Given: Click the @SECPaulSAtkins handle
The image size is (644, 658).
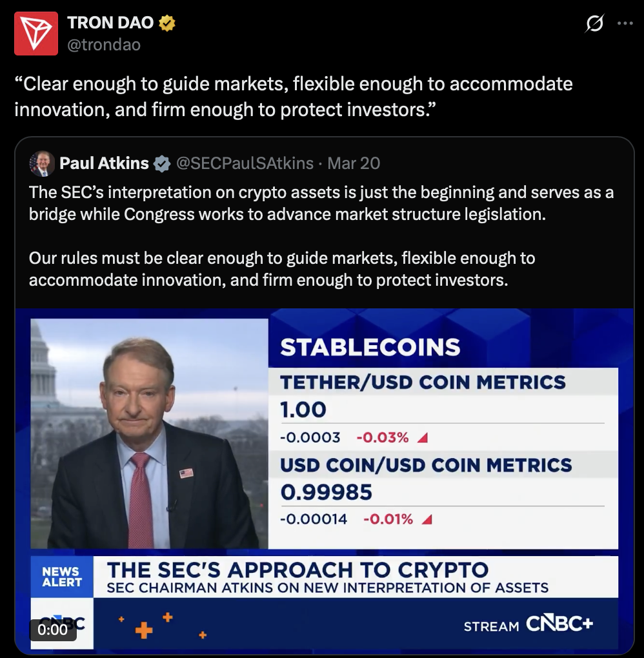Looking at the screenshot, I should click(x=245, y=164).
